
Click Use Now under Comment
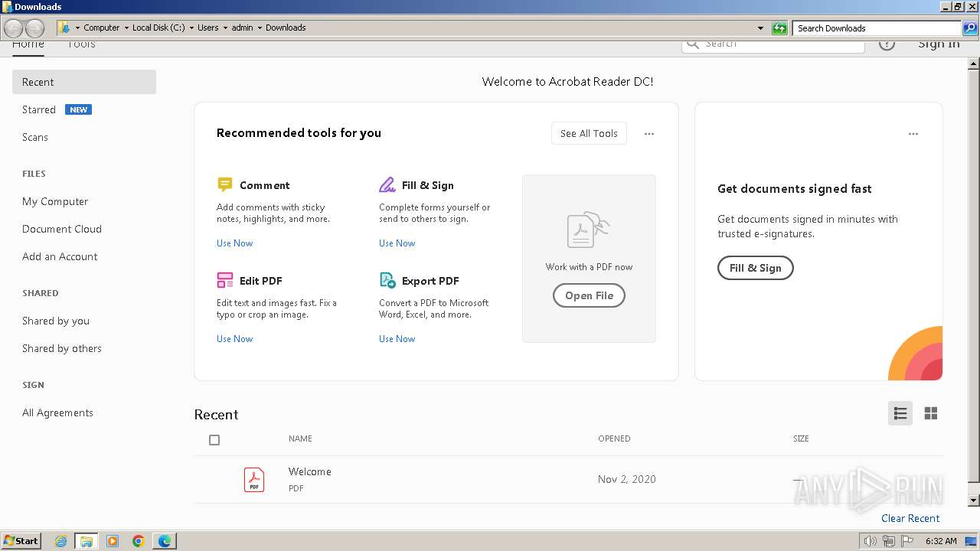pyautogui.click(x=234, y=243)
